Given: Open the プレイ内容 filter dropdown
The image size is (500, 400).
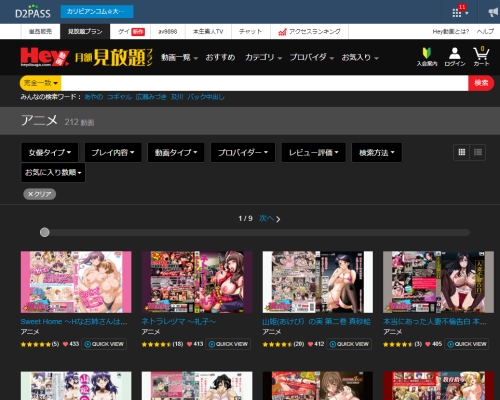Looking at the screenshot, I should point(113,152).
